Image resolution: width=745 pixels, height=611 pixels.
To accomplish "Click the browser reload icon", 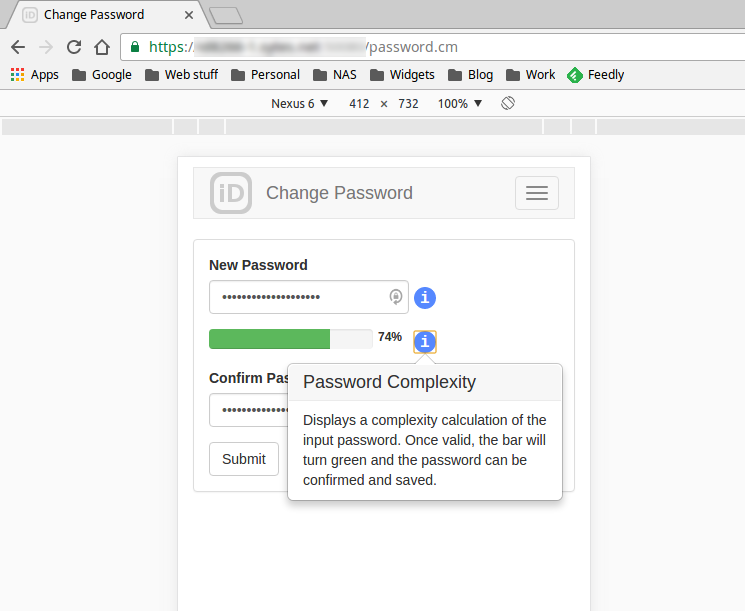I will (x=73, y=47).
